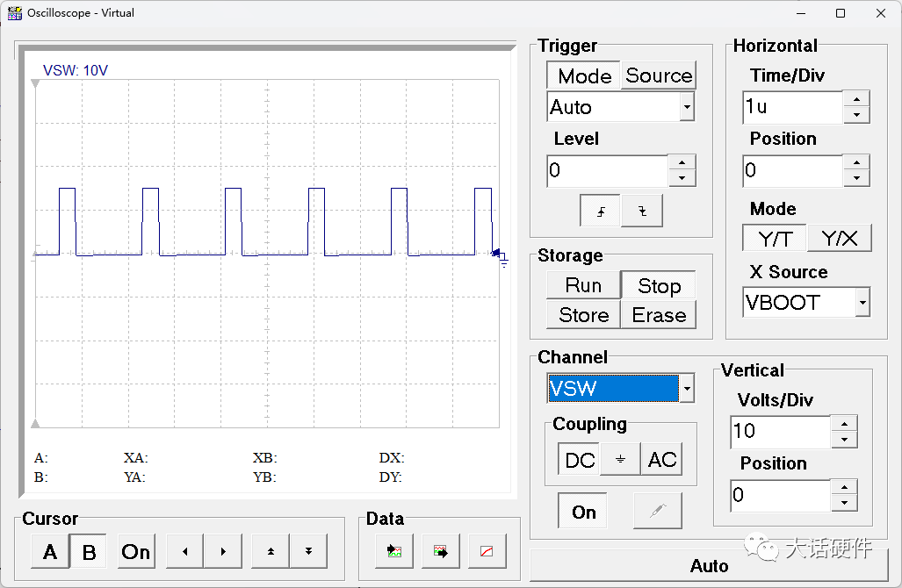Switch to trigger Source tab

pos(659,75)
